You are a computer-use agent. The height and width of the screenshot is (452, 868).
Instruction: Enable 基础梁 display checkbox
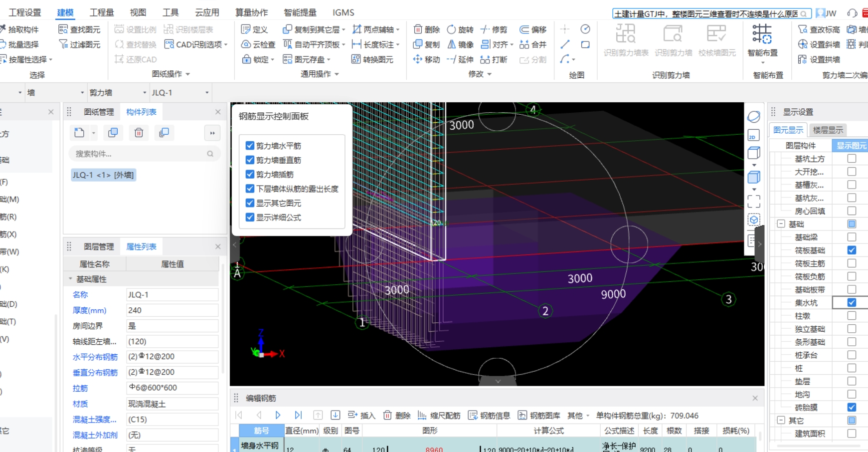tap(852, 237)
